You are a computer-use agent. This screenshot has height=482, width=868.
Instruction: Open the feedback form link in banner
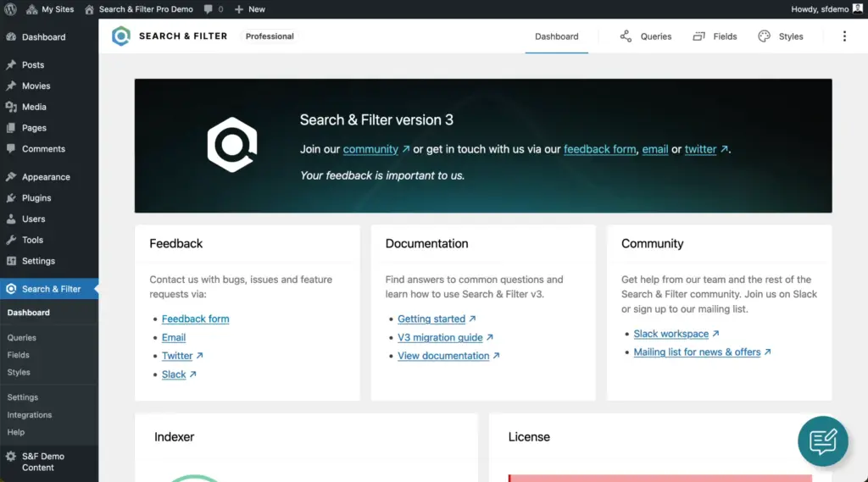click(599, 149)
